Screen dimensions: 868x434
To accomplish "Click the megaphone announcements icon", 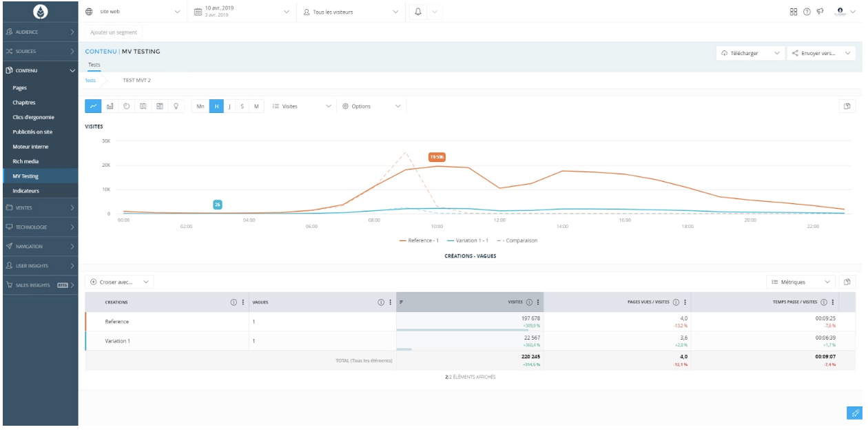I will 820,12.
